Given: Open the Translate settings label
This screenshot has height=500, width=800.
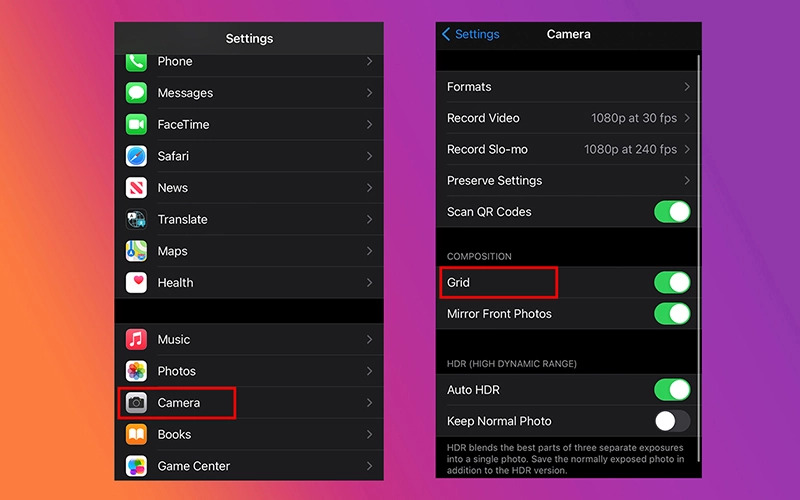Looking at the screenshot, I should pos(182,219).
